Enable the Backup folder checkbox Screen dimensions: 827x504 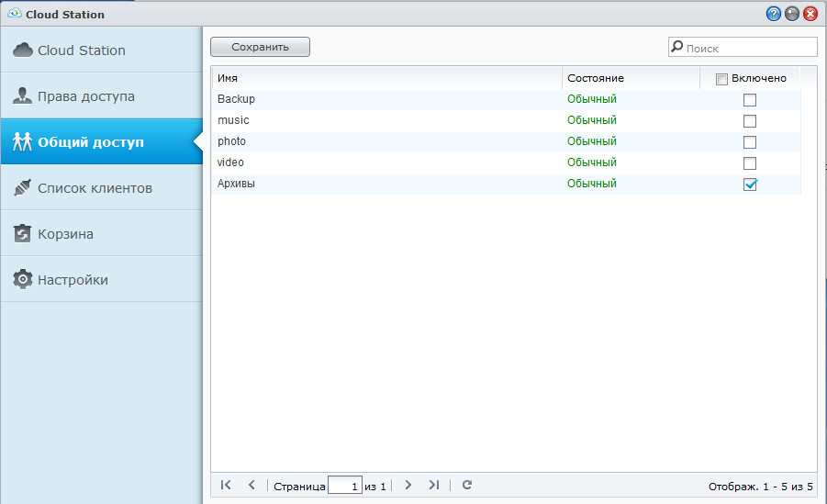(x=750, y=100)
